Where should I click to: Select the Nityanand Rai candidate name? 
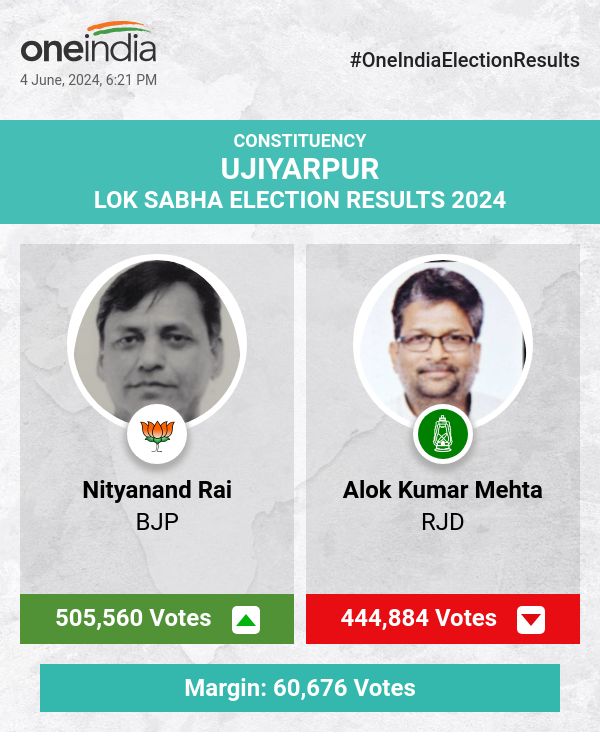click(x=157, y=490)
